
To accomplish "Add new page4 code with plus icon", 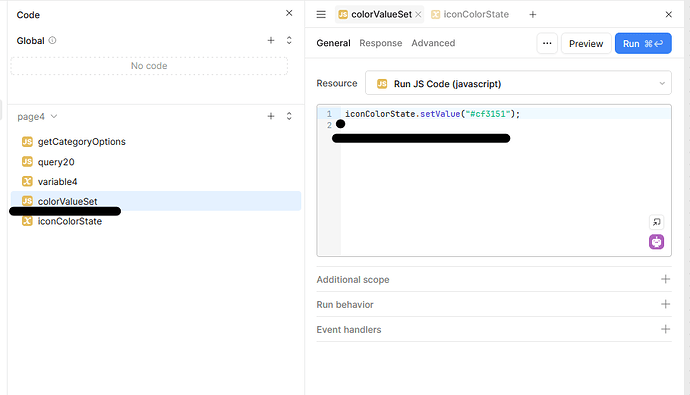I will point(271,116).
